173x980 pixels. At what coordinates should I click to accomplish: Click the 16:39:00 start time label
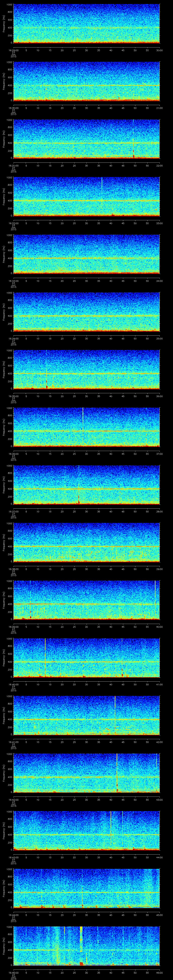[x=13, y=627]
